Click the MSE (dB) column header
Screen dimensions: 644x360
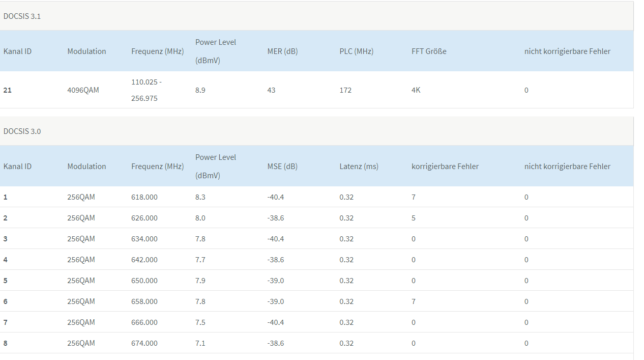click(282, 167)
